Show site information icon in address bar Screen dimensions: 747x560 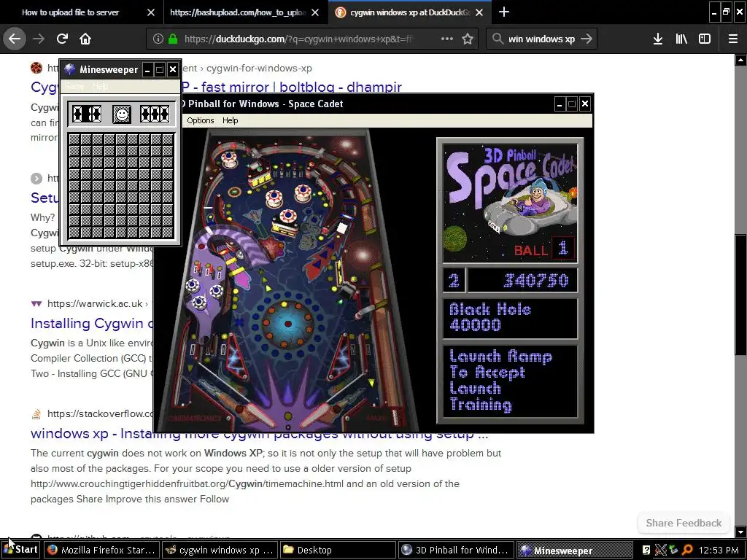click(158, 39)
